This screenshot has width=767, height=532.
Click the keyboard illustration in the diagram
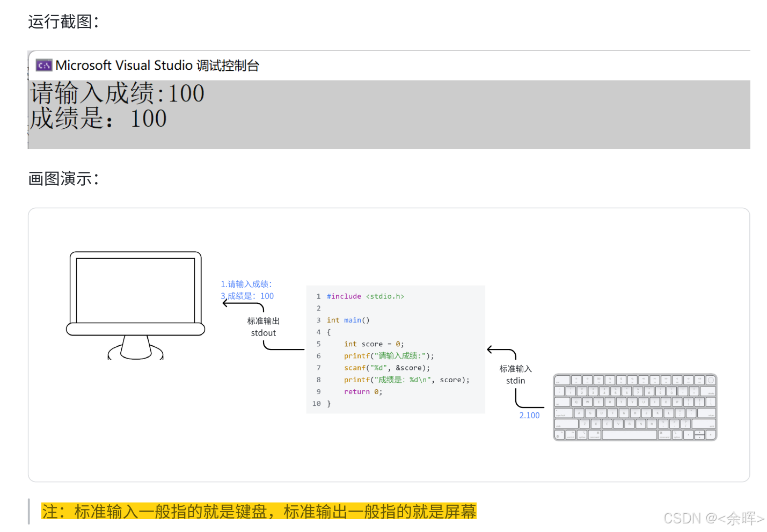click(635, 406)
